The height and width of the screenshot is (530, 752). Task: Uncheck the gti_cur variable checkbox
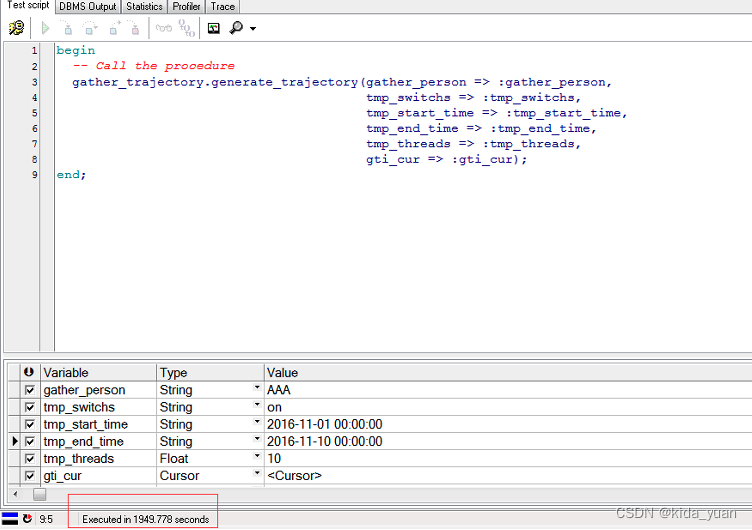pyautogui.click(x=30, y=476)
